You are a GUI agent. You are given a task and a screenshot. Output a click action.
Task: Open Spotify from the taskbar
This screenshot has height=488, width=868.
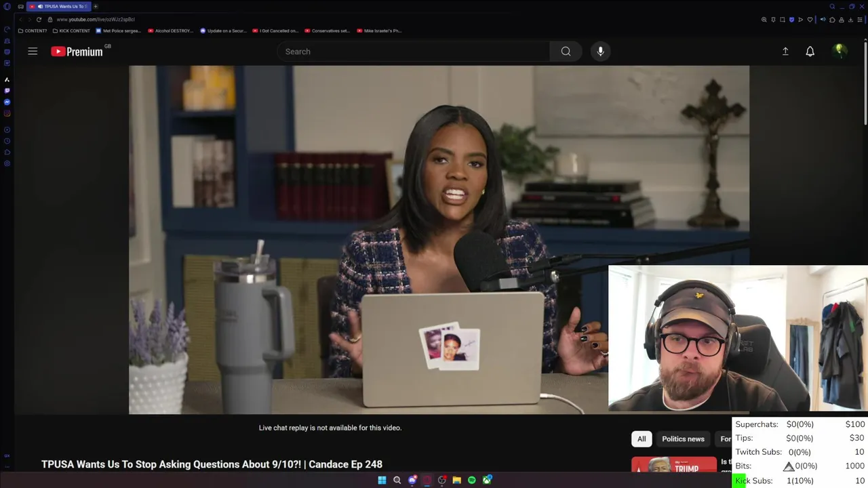(471, 480)
